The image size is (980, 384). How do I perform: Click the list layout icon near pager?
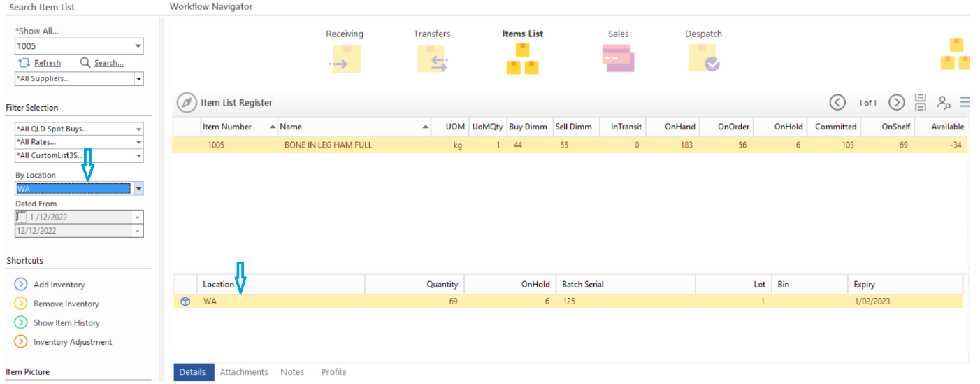click(920, 102)
